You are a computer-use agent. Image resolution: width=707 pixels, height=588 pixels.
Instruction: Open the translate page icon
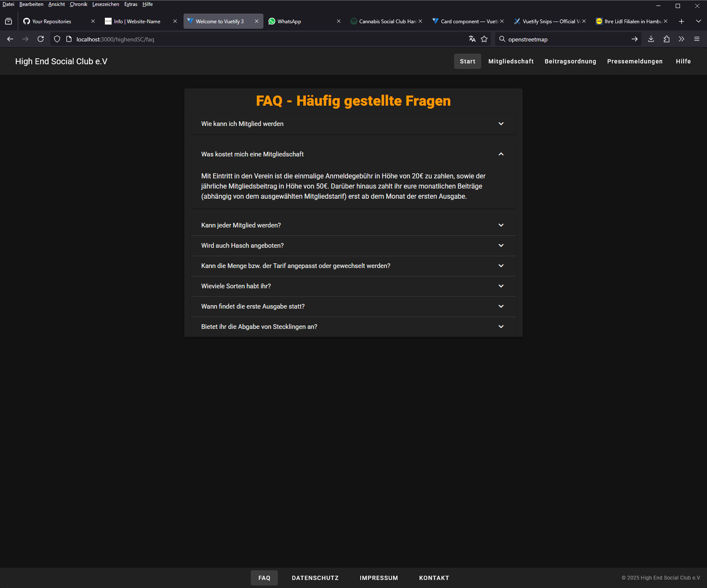(472, 39)
